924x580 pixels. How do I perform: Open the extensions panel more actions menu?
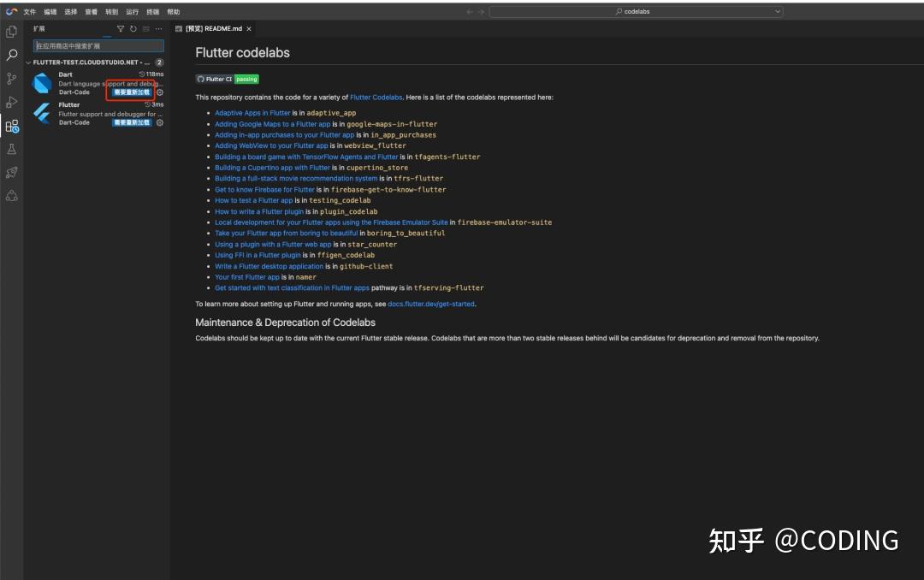(159, 29)
